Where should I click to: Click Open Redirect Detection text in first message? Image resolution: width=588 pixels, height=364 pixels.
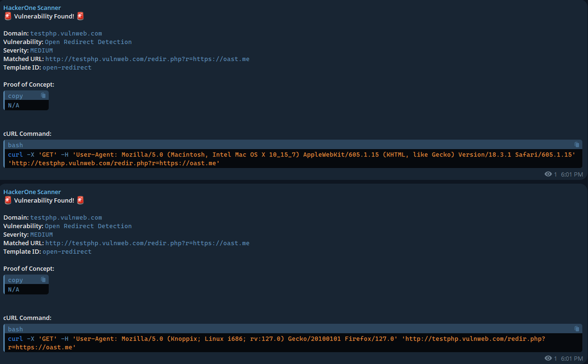(x=88, y=42)
